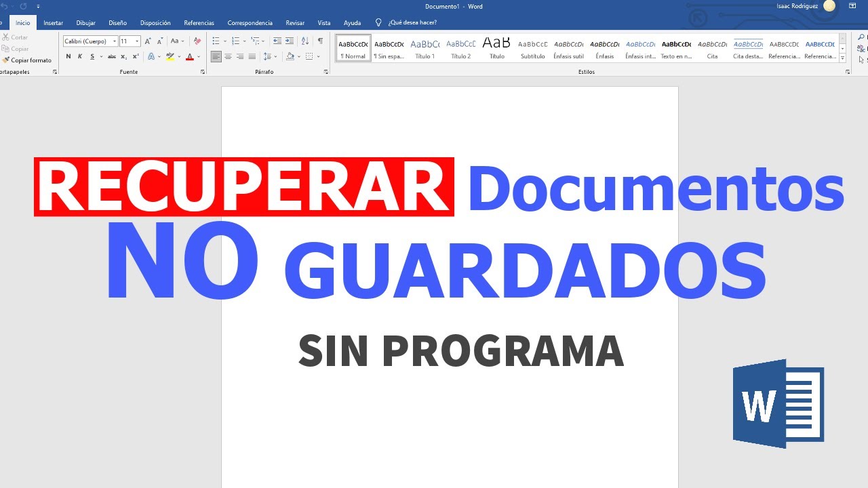Click the borders icon in Párrafo group

[x=309, y=57]
